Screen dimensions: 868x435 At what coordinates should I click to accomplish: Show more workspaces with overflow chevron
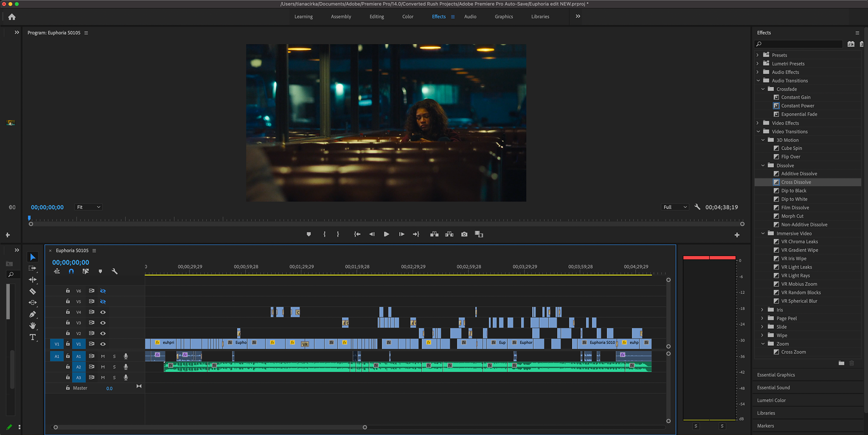[x=578, y=16]
